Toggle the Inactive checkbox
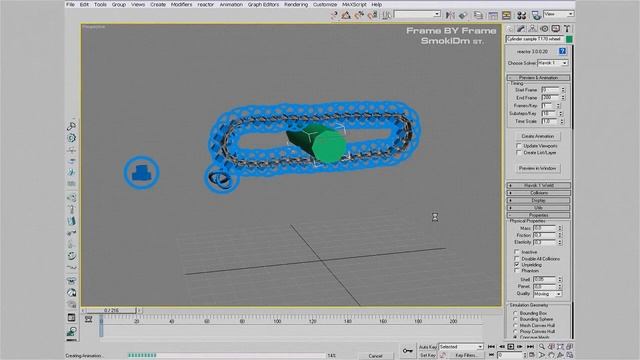Screen dimensions: 640x360 coord(517,252)
